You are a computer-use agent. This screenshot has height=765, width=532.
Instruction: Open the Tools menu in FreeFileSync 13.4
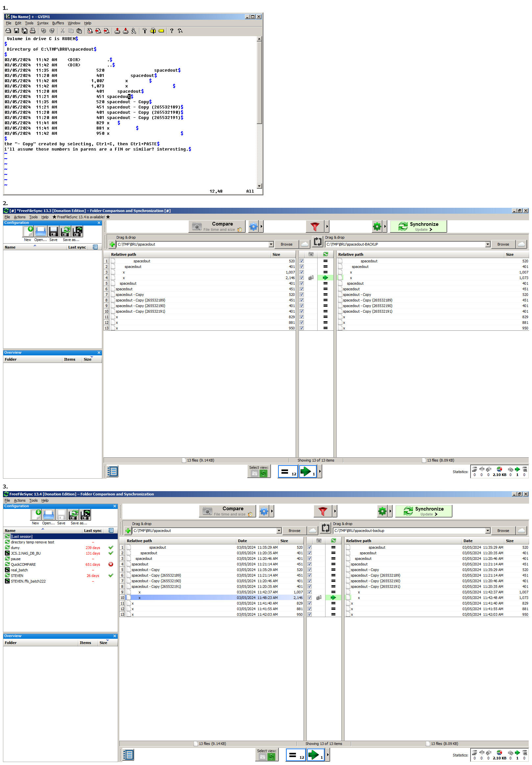click(33, 500)
